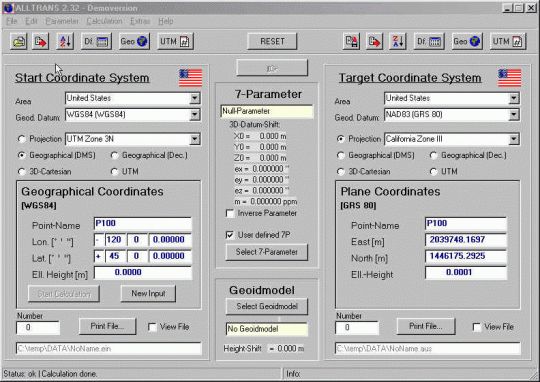The image size is (540, 382).
Task: Click the transform arrow button above 7-Parameter
Action: tap(272, 68)
